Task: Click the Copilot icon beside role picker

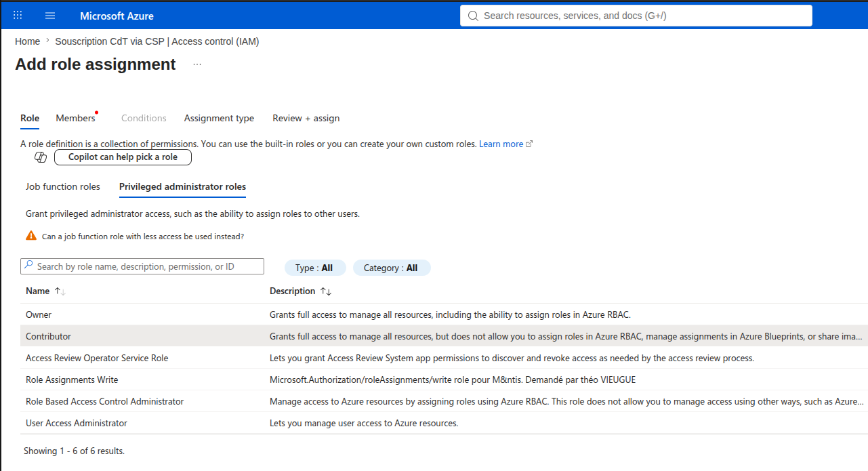Action: [x=41, y=157]
